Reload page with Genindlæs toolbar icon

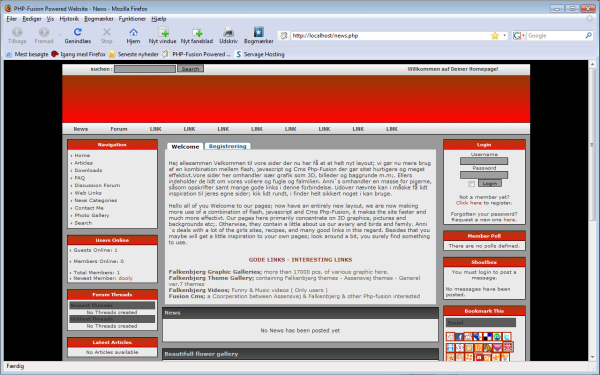pyautogui.click(x=78, y=35)
